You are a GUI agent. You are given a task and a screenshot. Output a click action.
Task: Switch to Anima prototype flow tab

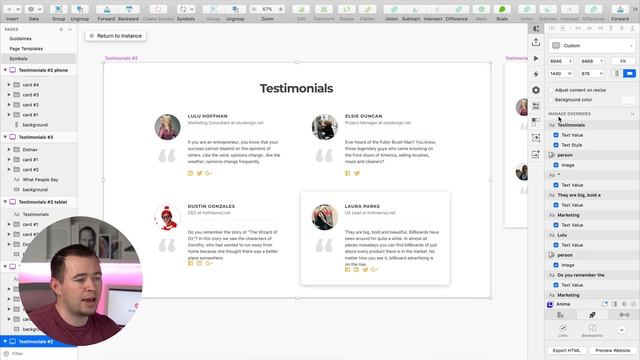[624, 315]
